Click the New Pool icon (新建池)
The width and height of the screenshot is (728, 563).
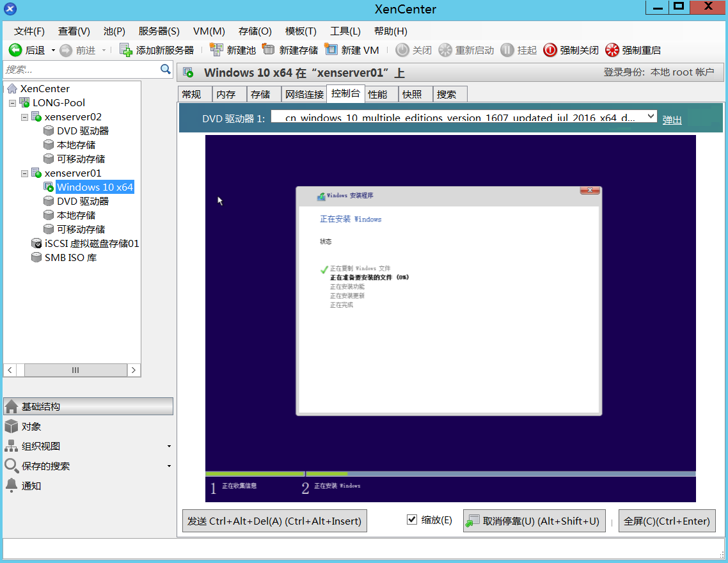[x=216, y=50]
